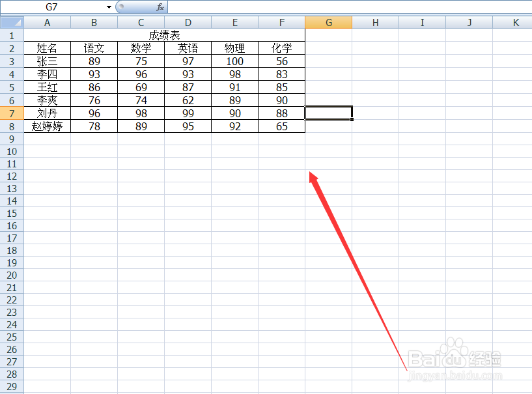The width and height of the screenshot is (532, 394).
Task: Click 刘丹's 英语 score 99
Action: 188,113
